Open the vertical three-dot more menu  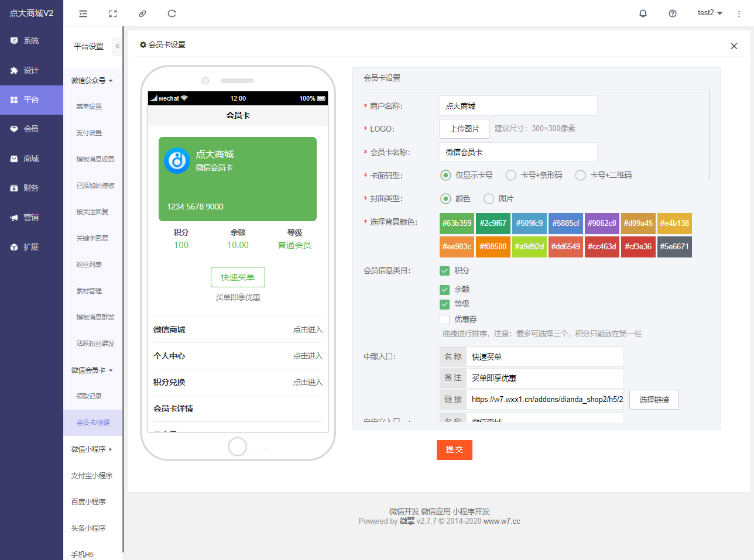[x=739, y=13]
